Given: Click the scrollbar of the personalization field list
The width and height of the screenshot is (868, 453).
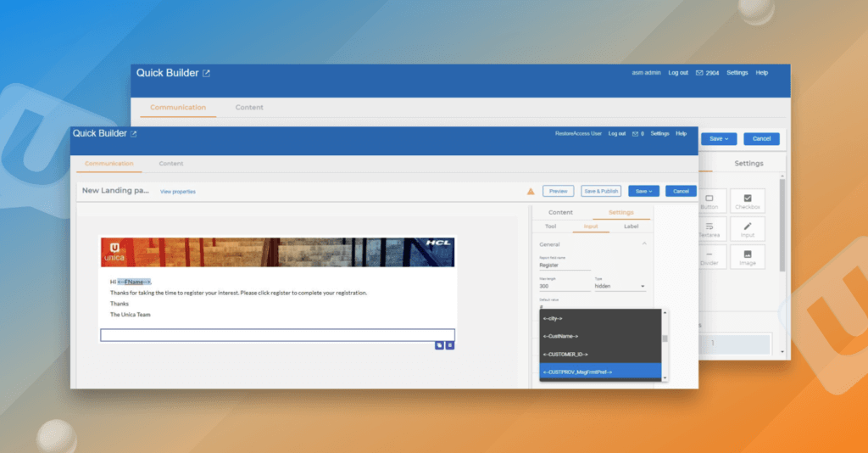Looking at the screenshot, I should (665, 339).
